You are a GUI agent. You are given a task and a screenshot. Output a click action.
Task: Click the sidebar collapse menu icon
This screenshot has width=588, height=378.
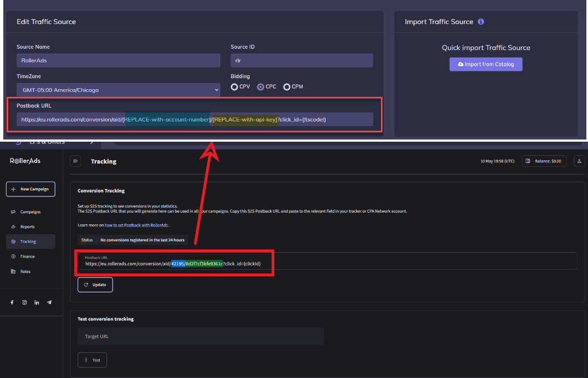pyautogui.click(x=75, y=161)
